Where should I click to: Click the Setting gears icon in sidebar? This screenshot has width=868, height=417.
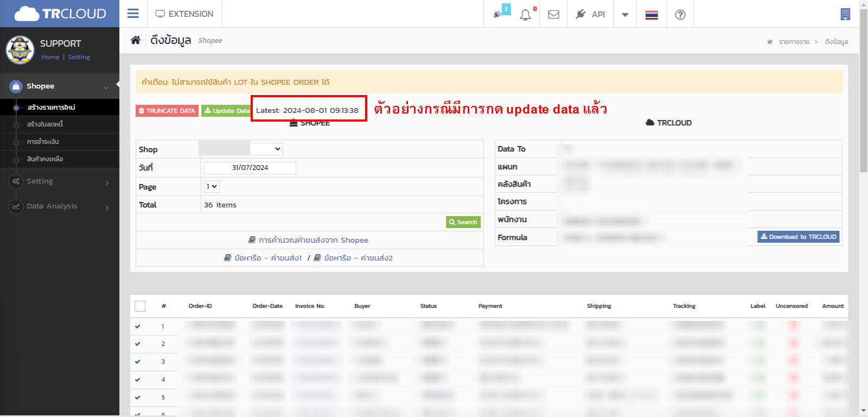click(x=16, y=181)
